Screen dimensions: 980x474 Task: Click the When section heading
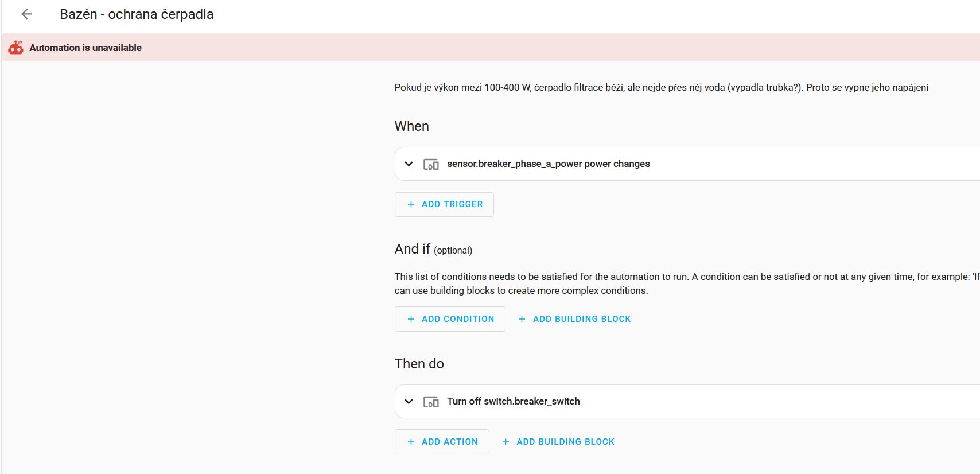point(411,126)
